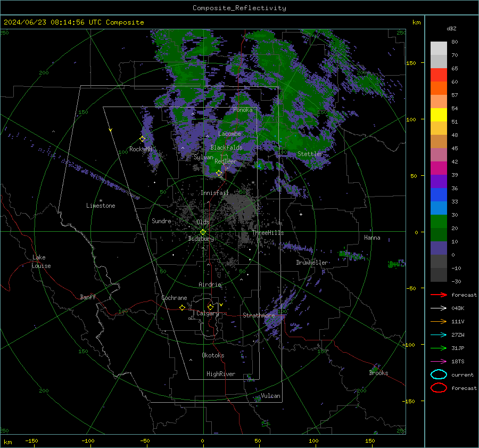The image size is (479, 448).
Task: Click the yellow diamond marker above Calgary label
Action: click(x=210, y=307)
